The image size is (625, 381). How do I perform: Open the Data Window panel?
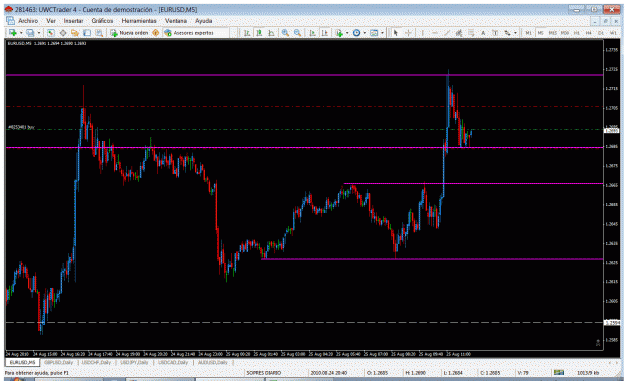click(x=63, y=33)
